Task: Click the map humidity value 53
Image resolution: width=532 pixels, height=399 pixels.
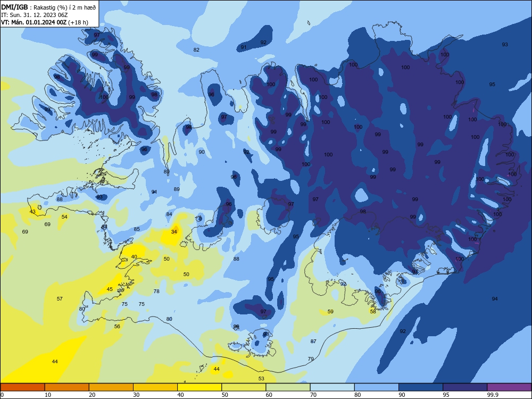Action: [261, 379]
